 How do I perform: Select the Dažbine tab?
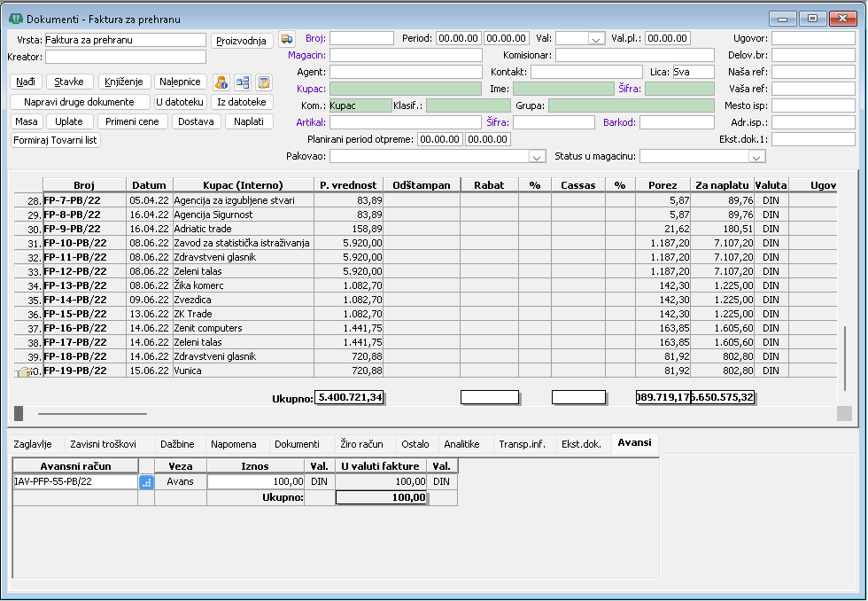point(177,444)
